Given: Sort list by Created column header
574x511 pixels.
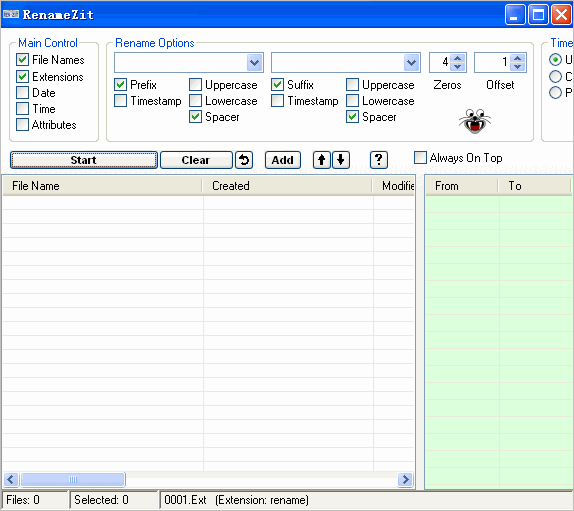Looking at the screenshot, I should 287,186.
